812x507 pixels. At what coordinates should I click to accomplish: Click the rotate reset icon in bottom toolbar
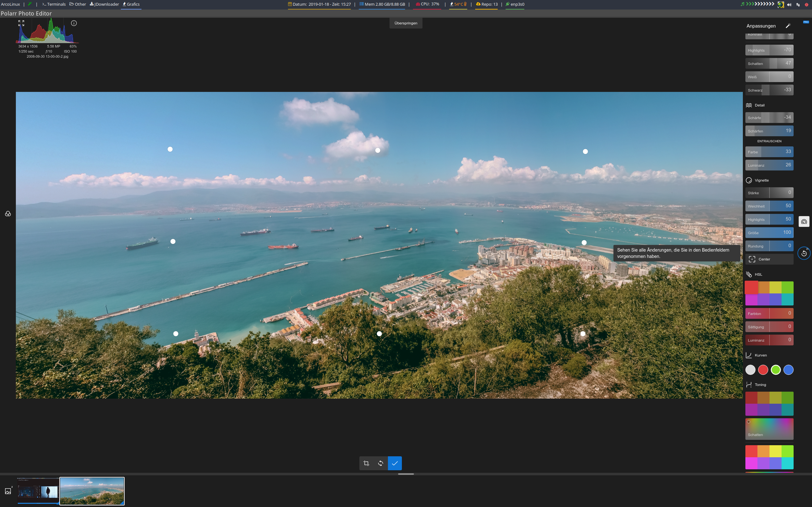pyautogui.click(x=381, y=463)
